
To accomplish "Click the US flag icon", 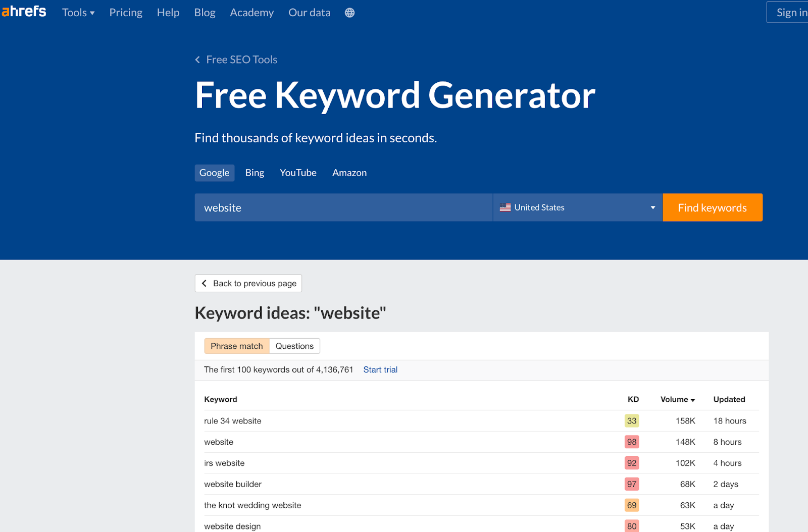I will coord(505,207).
